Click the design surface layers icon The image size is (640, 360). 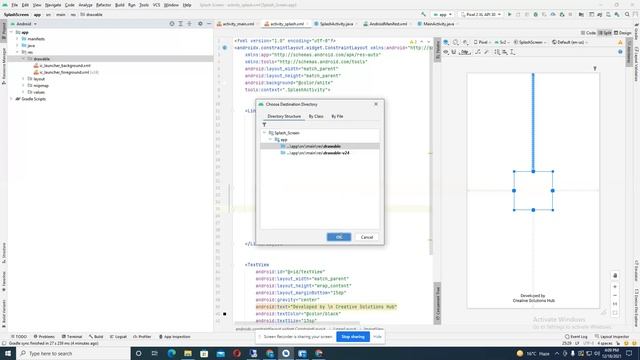pyautogui.click(x=446, y=42)
